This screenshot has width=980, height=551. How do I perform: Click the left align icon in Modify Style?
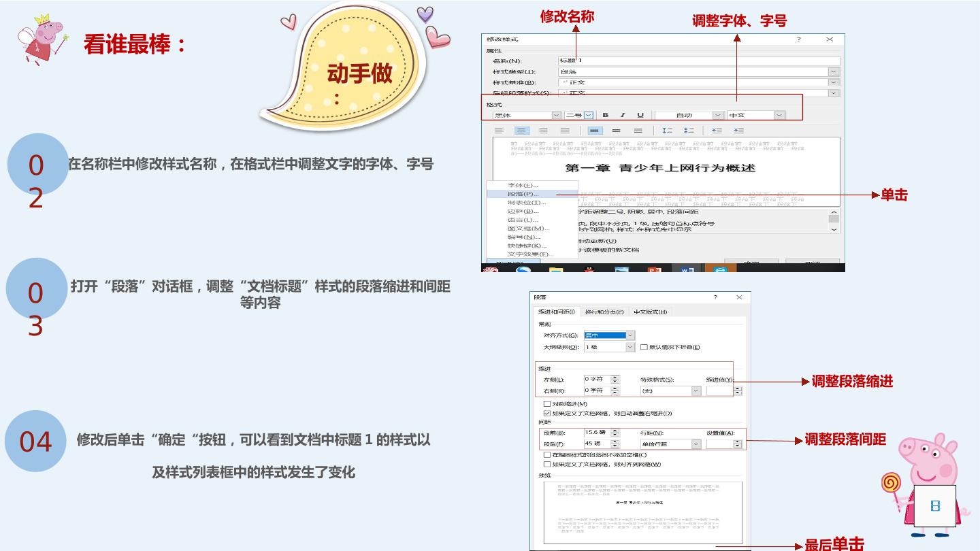pos(500,131)
